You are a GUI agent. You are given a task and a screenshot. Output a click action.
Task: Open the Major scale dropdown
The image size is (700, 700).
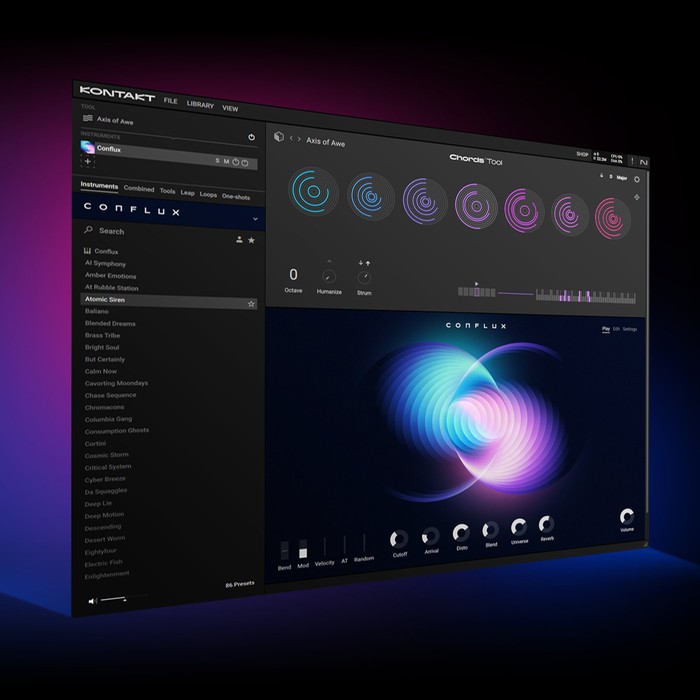[x=622, y=178]
